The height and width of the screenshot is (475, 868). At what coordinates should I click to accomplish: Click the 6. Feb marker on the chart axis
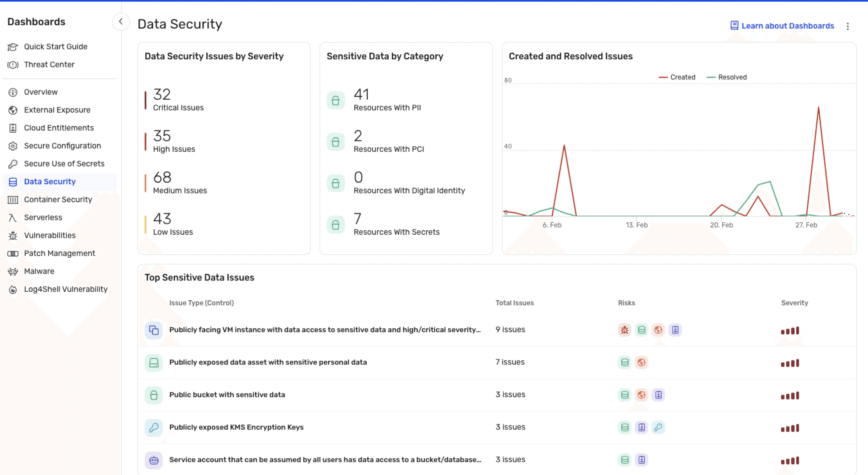(x=552, y=225)
